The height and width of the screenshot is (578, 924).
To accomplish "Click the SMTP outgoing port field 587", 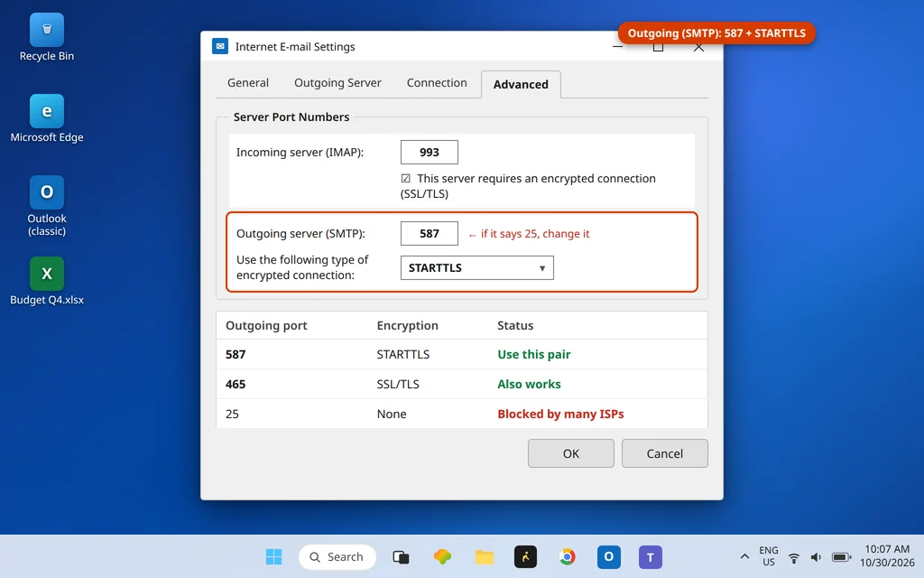I will pyautogui.click(x=429, y=234).
